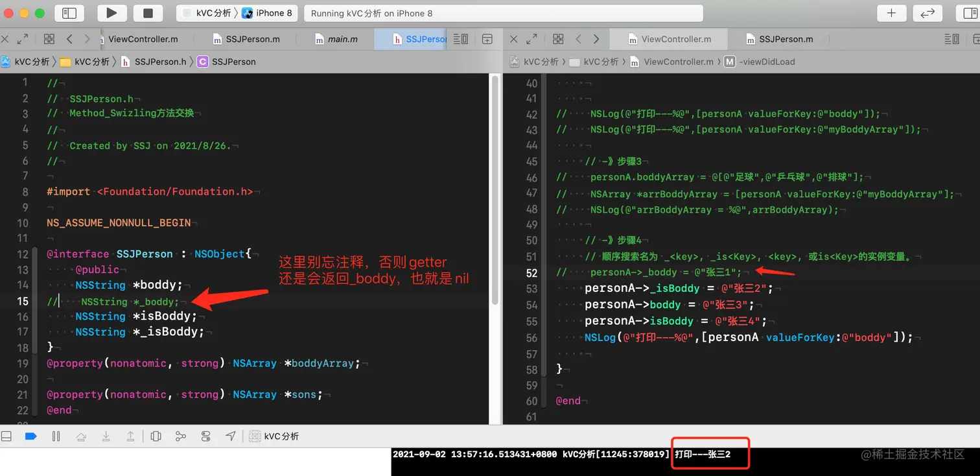Expand the right editor to focus mode
Screen dimensions: 980x476
tap(531, 39)
